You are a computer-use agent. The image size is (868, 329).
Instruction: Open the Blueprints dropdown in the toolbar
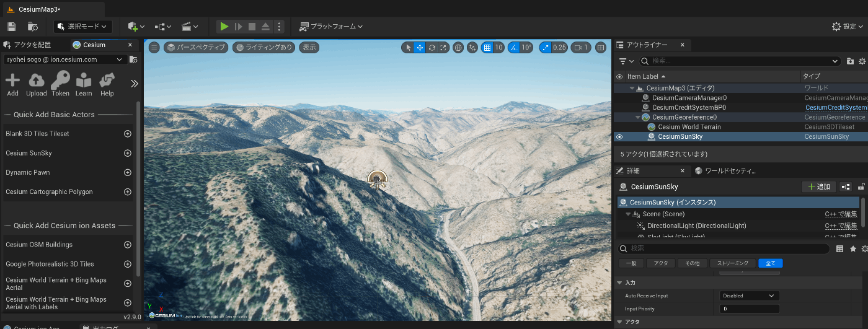163,27
